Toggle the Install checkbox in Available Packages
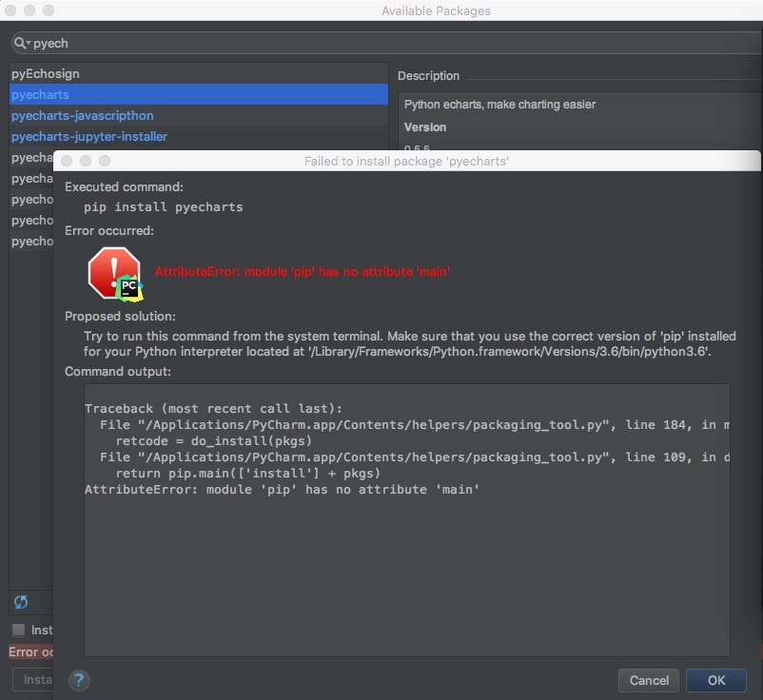763x700 pixels. pyautogui.click(x=18, y=630)
